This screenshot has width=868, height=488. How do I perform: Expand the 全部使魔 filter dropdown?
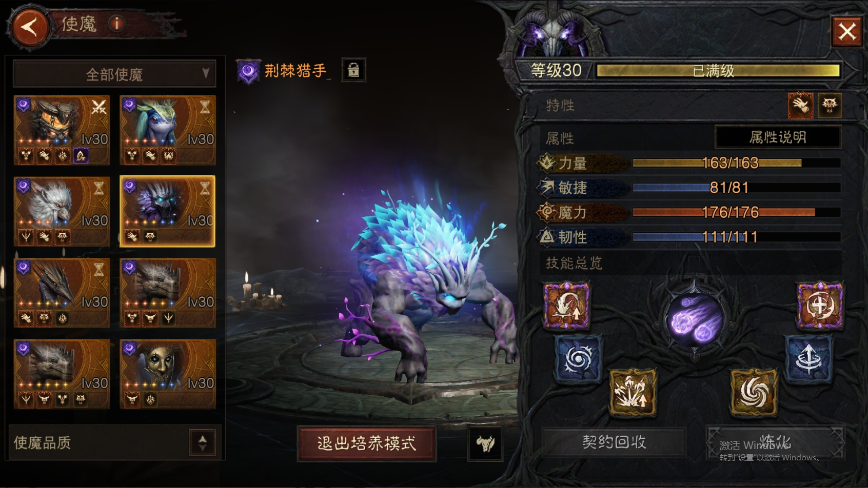tap(114, 74)
